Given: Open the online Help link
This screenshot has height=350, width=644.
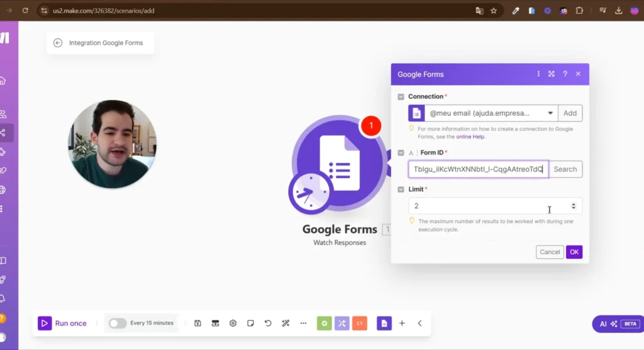Looking at the screenshot, I should (x=470, y=137).
